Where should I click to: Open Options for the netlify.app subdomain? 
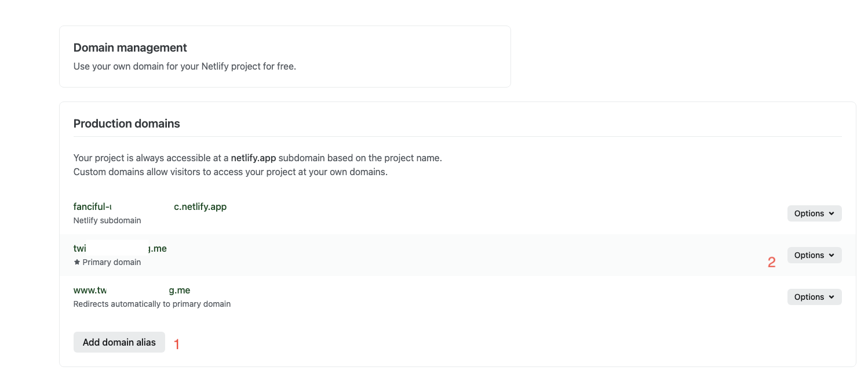pyautogui.click(x=814, y=213)
